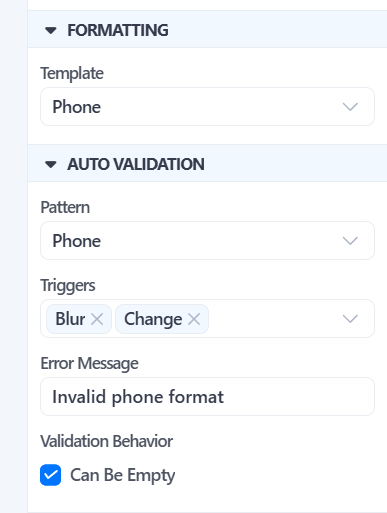Collapse the AUTO VALIDATION section triangle
The height and width of the screenshot is (513, 387).
click(51, 164)
